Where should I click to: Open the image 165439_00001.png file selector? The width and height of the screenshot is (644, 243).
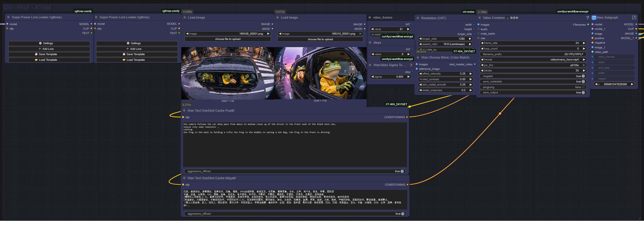click(x=228, y=34)
